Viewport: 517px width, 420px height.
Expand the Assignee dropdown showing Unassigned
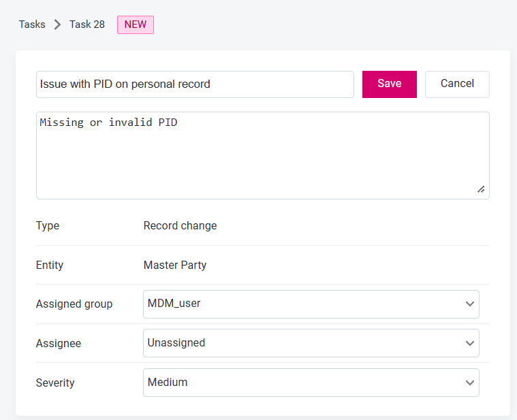tap(311, 343)
